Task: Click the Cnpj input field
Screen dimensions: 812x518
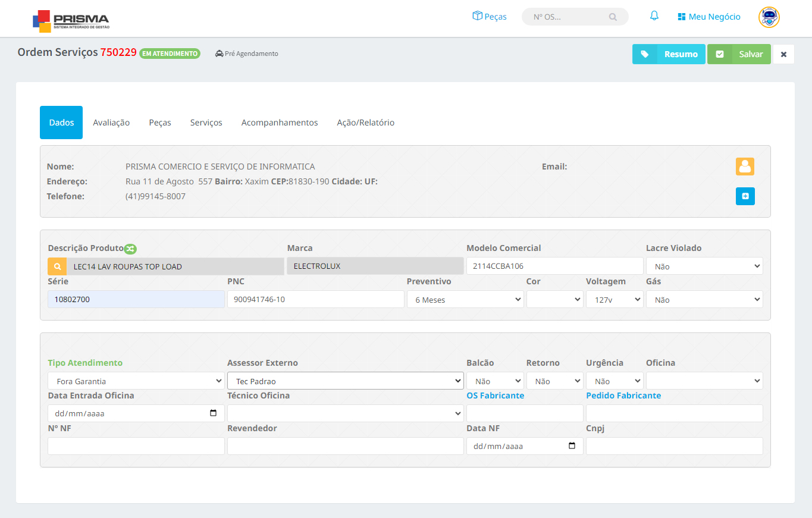Action: [x=675, y=446]
